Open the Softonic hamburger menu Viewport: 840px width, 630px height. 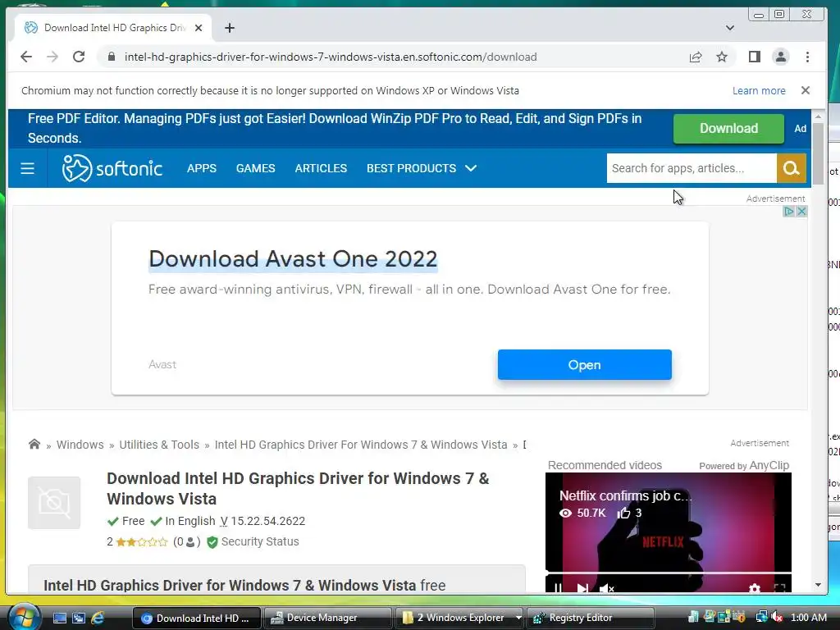(27, 168)
